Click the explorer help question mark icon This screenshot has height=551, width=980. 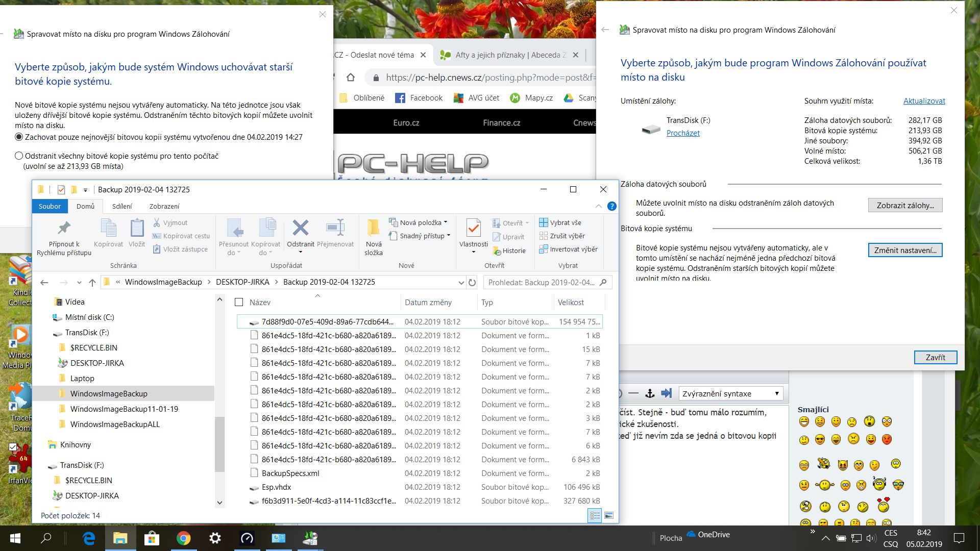click(x=611, y=206)
